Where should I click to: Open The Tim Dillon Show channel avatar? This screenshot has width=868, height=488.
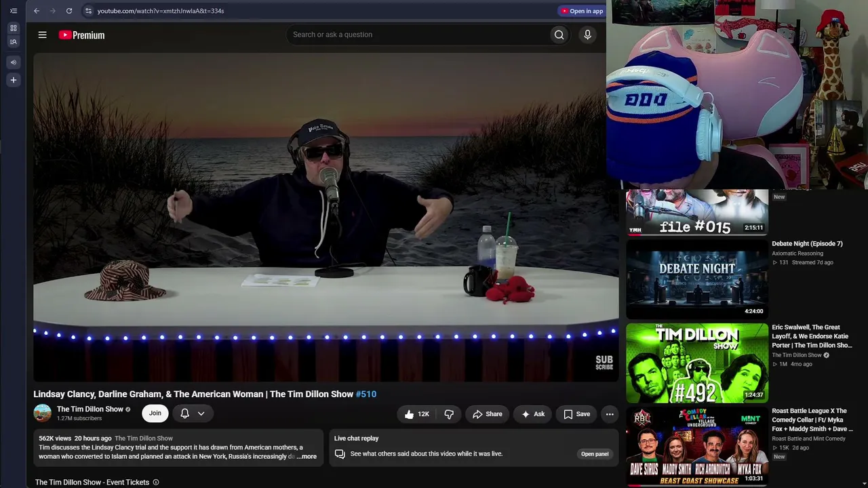[x=42, y=413]
